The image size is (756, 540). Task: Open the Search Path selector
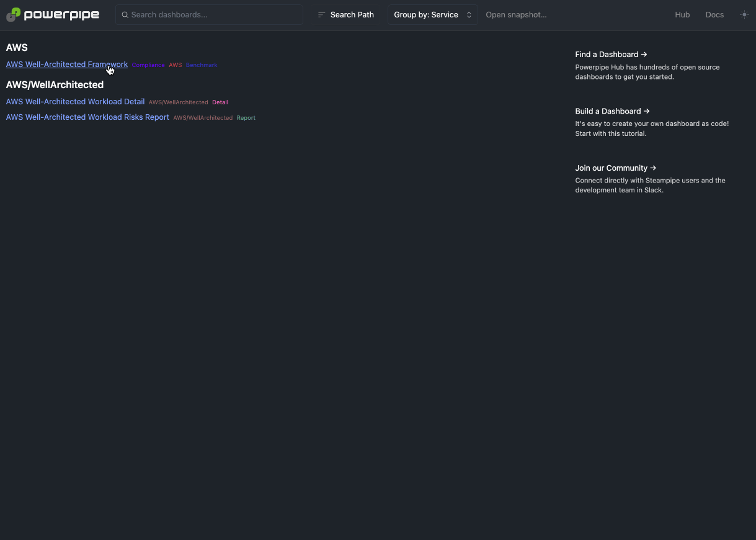coord(351,14)
